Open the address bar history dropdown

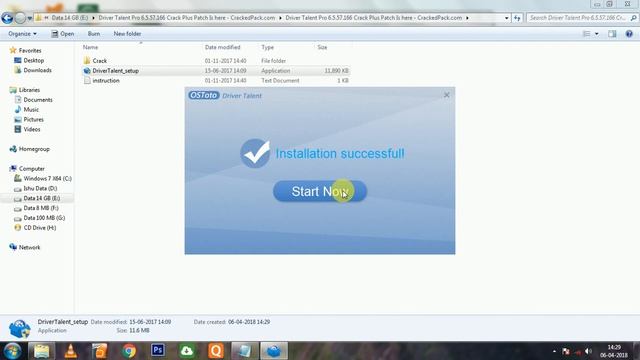coord(506,18)
